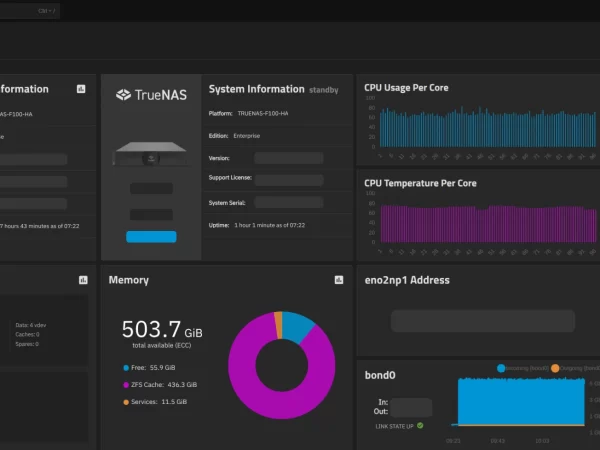Click the blue button under the server image
600x450 pixels.
pyautogui.click(x=151, y=237)
